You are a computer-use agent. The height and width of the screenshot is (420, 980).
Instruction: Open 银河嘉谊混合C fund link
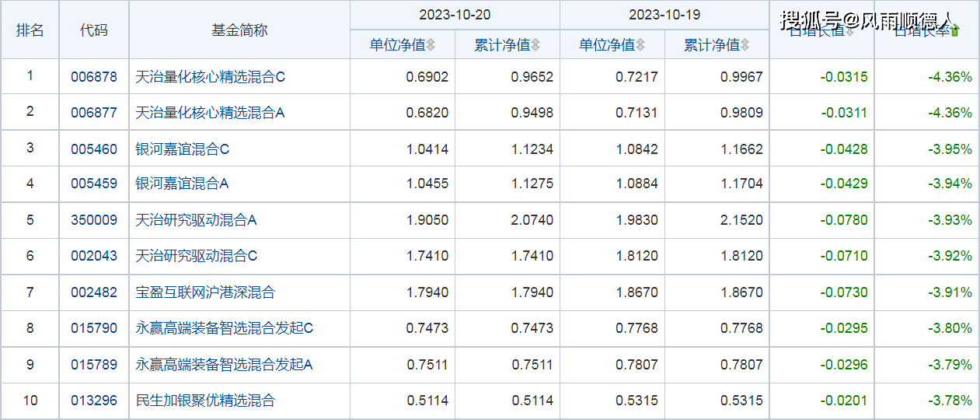coord(183,149)
